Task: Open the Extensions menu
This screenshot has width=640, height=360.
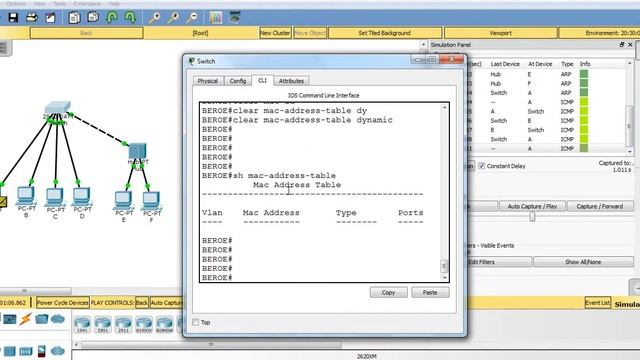Action: point(87,4)
